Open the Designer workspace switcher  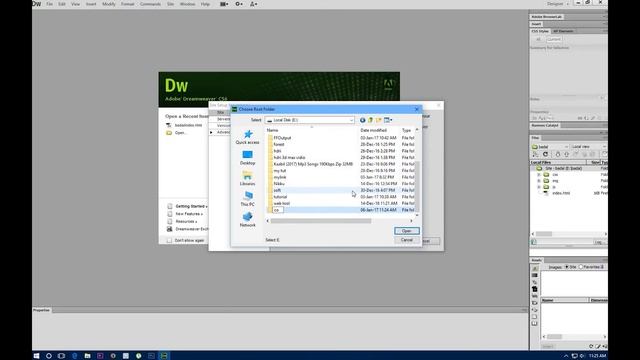click(x=558, y=4)
